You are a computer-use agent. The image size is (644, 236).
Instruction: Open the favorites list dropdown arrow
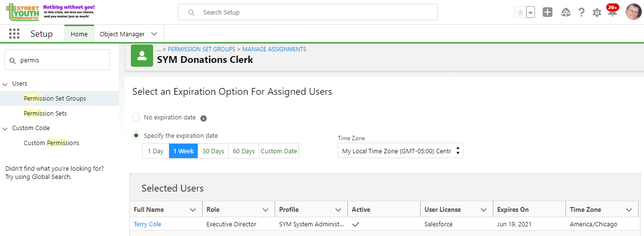click(531, 13)
